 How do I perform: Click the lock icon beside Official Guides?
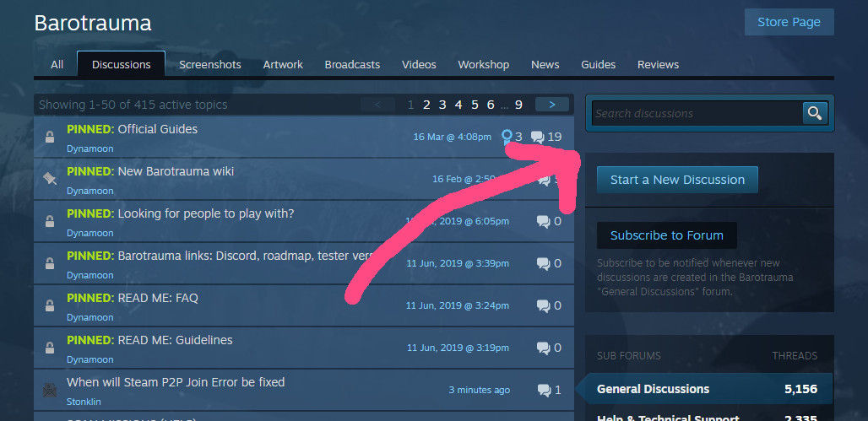pos(50,137)
